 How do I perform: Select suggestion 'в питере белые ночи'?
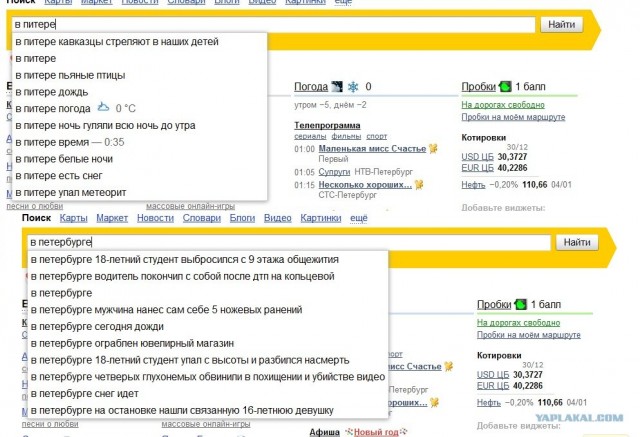tap(140, 159)
